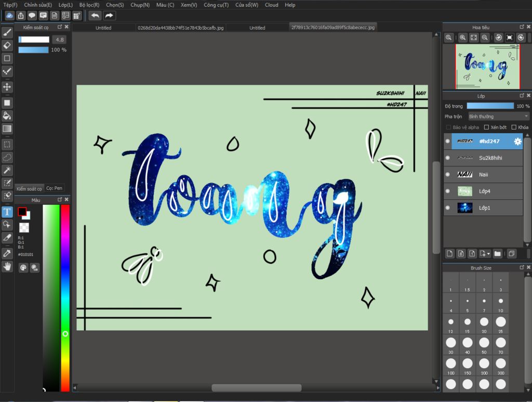Pop out the Kiểm soát cọ panel

60,27
